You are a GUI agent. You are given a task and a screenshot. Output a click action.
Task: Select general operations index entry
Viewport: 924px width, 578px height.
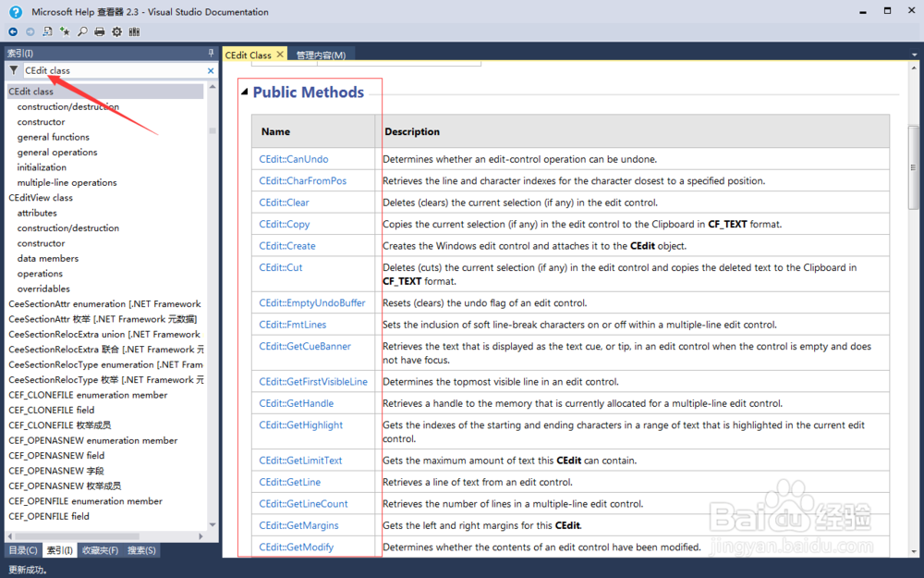(57, 153)
